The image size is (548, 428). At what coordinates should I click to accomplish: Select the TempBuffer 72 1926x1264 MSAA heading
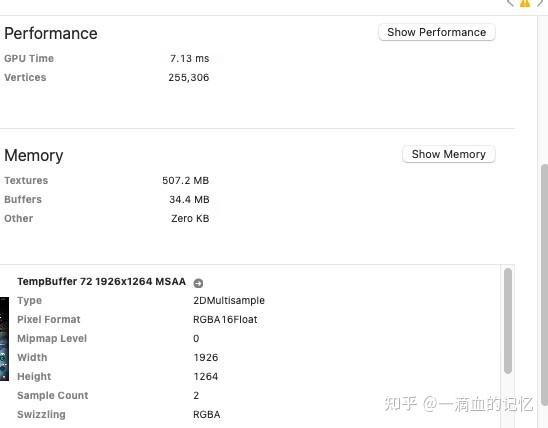click(x=101, y=282)
